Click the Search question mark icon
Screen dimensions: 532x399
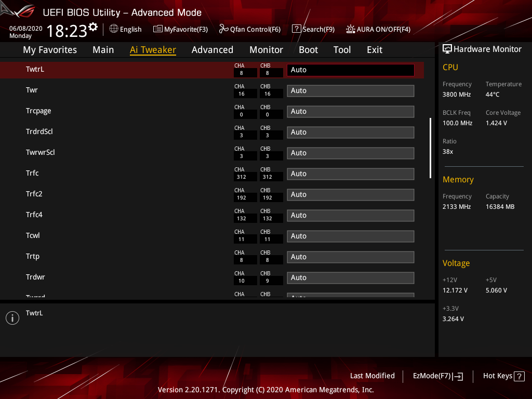[x=296, y=29]
